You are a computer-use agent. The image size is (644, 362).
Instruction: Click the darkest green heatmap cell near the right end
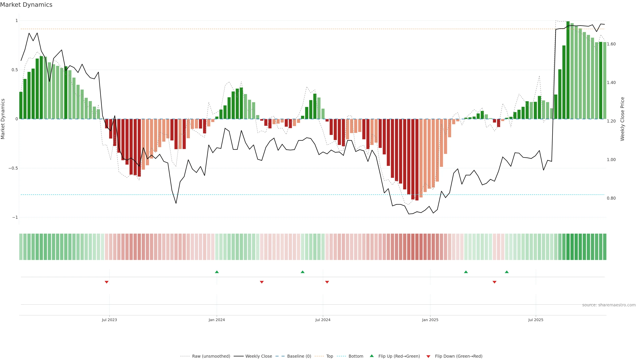[x=568, y=247]
